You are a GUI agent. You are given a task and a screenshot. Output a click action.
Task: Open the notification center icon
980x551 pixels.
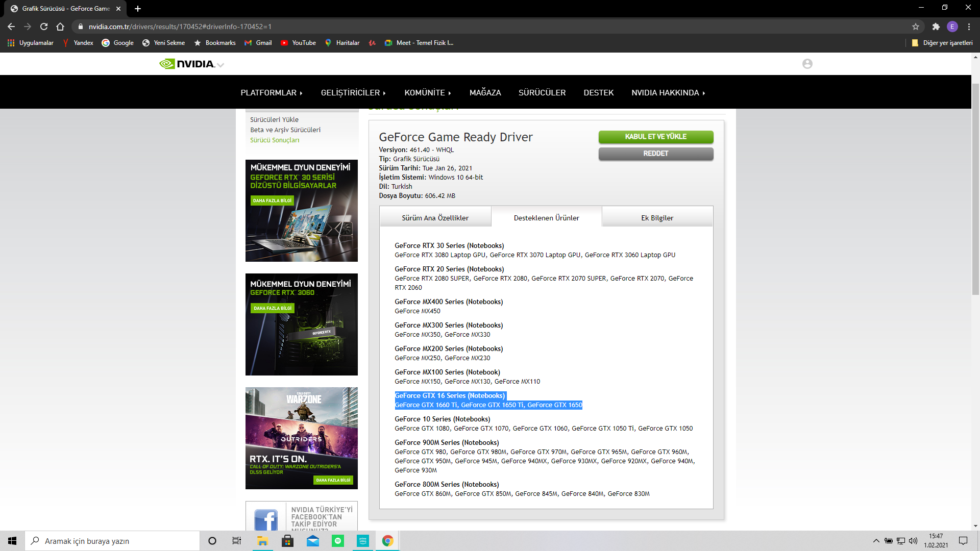(x=963, y=541)
